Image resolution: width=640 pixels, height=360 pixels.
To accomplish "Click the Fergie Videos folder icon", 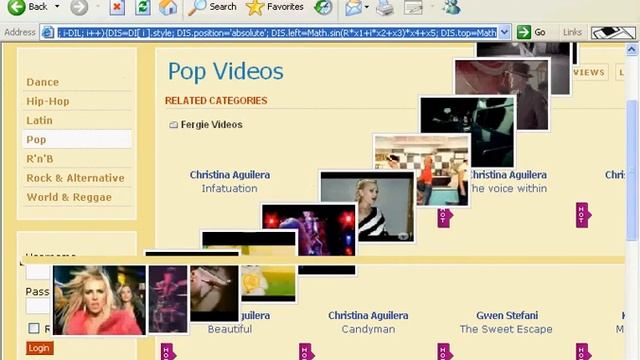I will 173,125.
